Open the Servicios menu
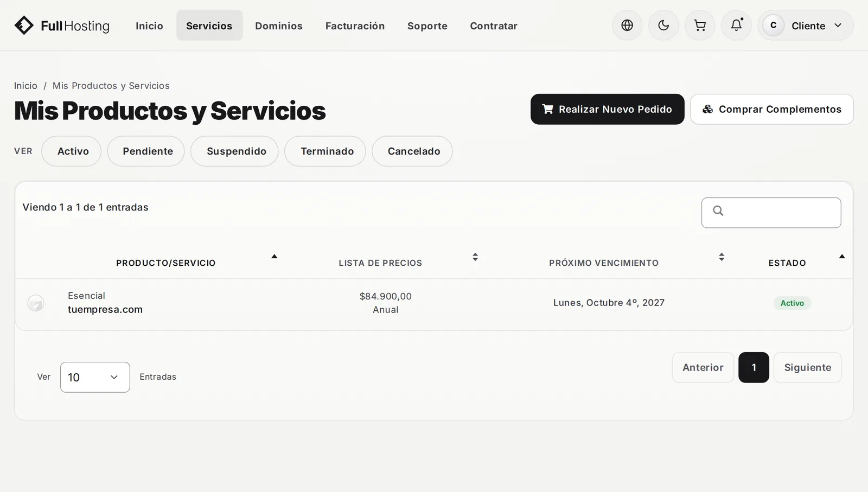 pyautogui.click(x=209, y=25)
